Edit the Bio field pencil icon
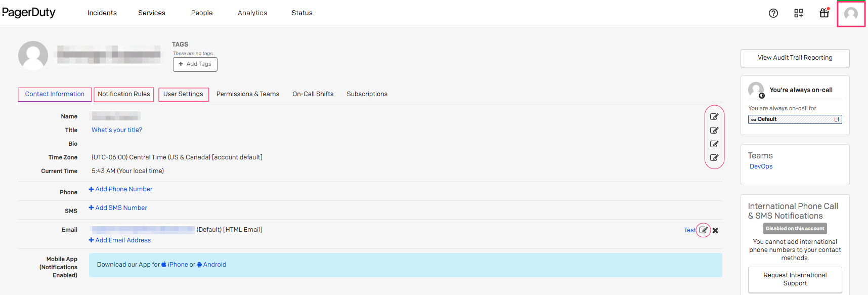The width and height of the screenshot is (868, 295). 714,144
